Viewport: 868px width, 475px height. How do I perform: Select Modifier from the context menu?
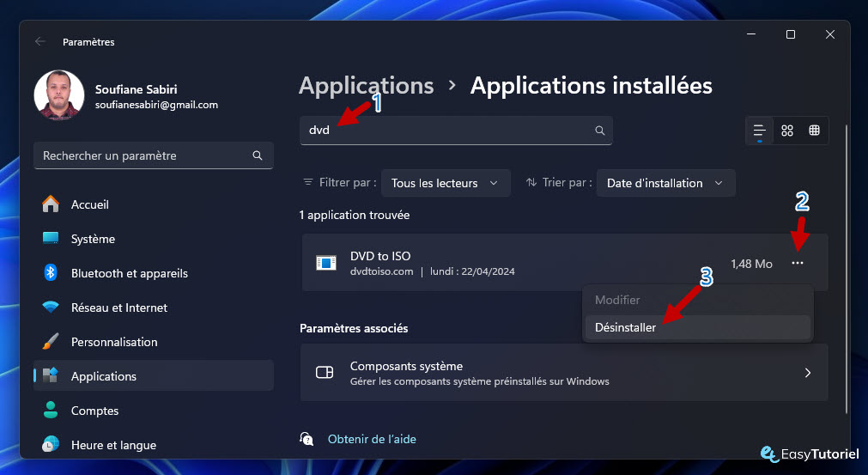[697, 300]
